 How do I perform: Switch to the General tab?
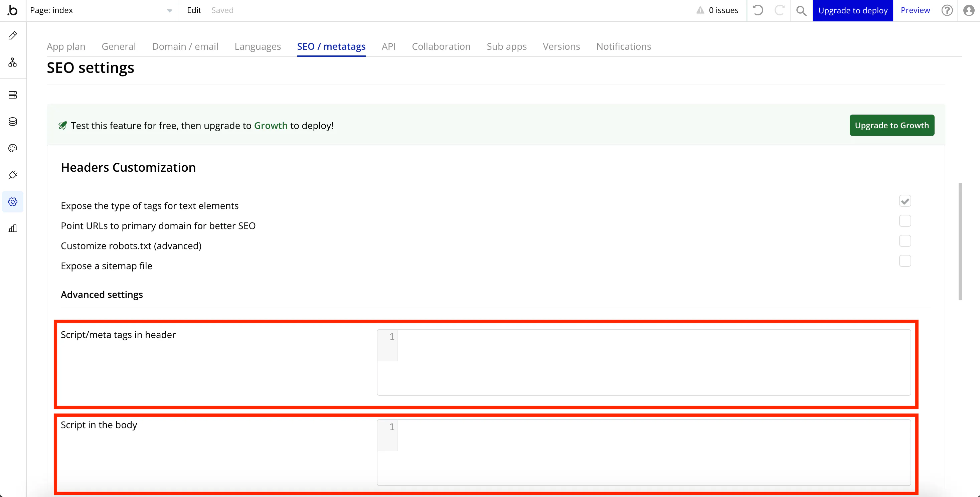coord(119,46)
